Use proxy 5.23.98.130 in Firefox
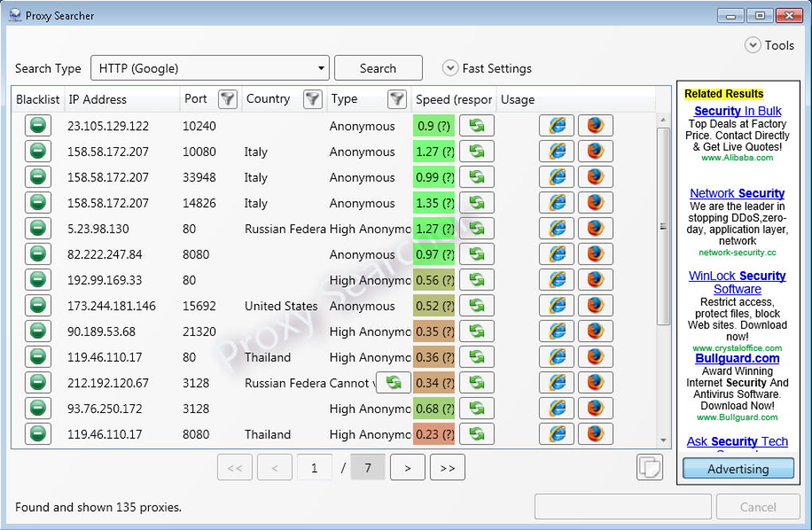Viewport: 812px width, 530px height. click(x=595, y=228)
